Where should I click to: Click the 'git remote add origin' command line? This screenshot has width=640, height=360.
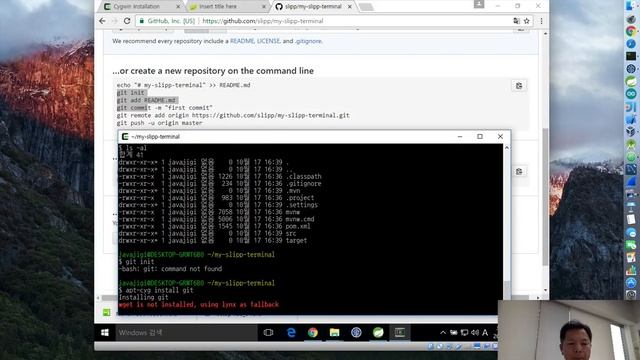click(233, 116)
